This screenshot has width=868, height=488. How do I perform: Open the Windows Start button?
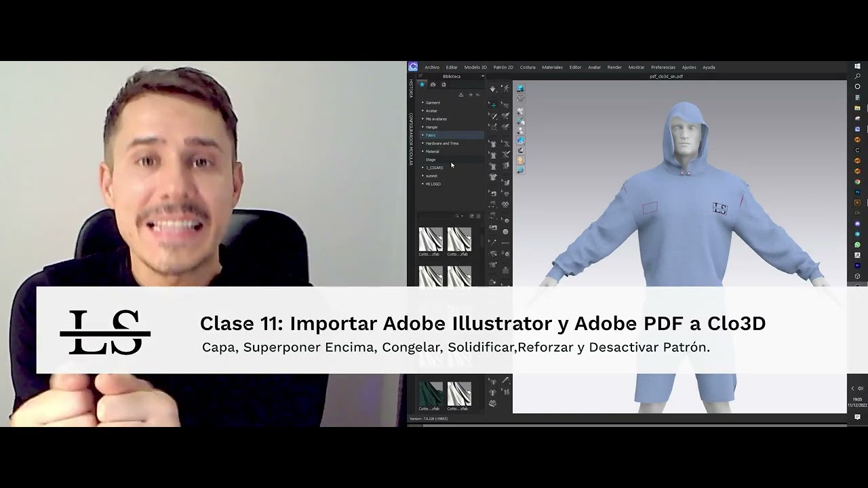point(857,66)
